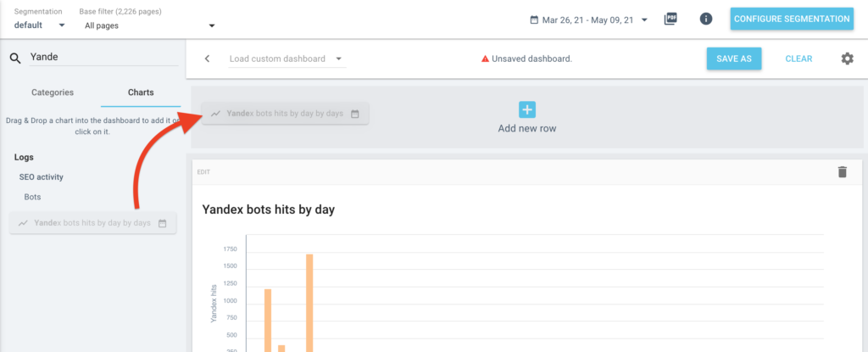Switch to the Charts tab

point(141,92)
